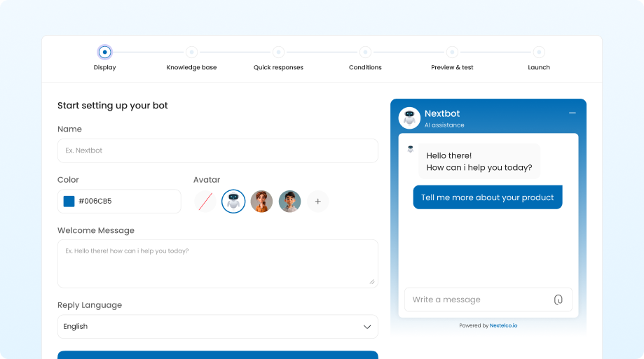644x359 pixels.
Task: Open the Preview & test step label
Action: point(452,68)
